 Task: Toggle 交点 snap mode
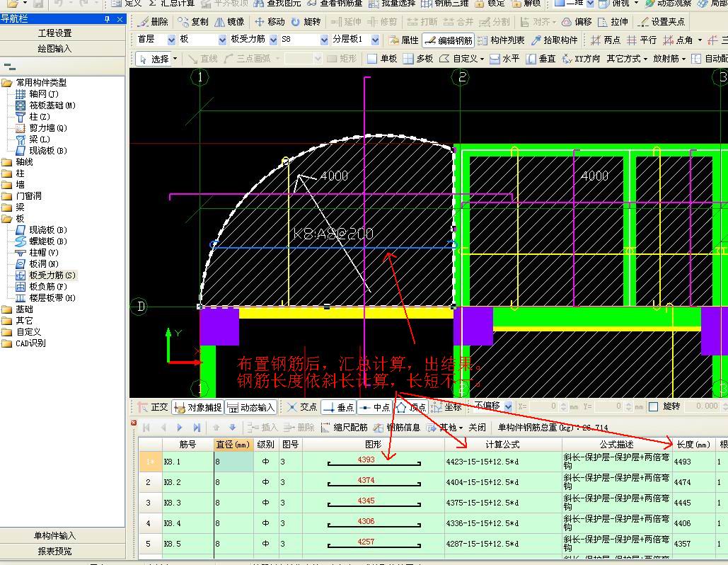coord(302,407)
